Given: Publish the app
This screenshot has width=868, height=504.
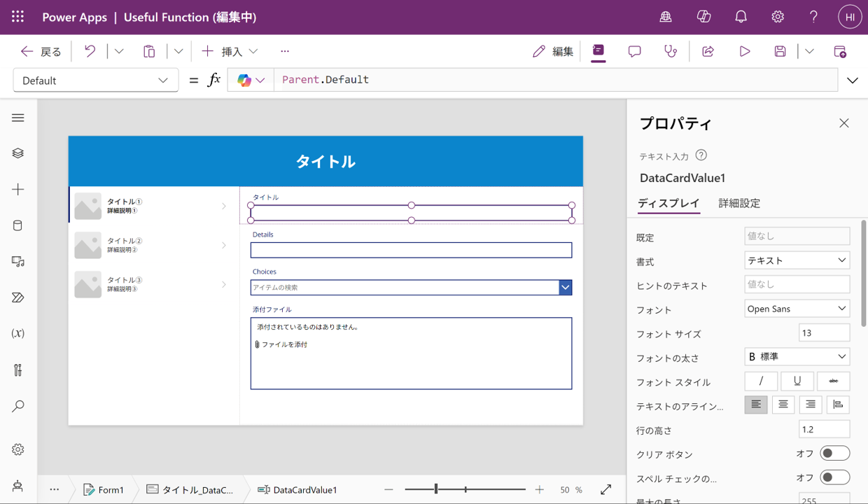Looking at the screenshot, I should [x=840, y=51].
